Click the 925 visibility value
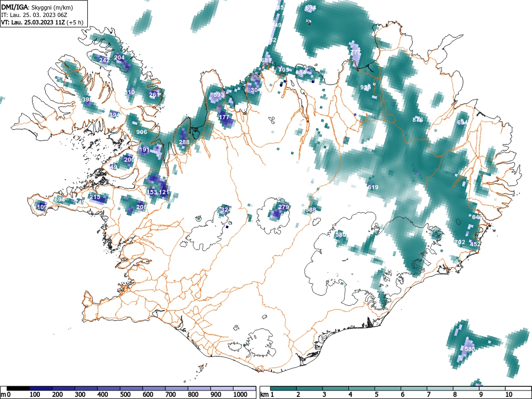The width and height of the screenshot is (532, 399). (365, 87)
